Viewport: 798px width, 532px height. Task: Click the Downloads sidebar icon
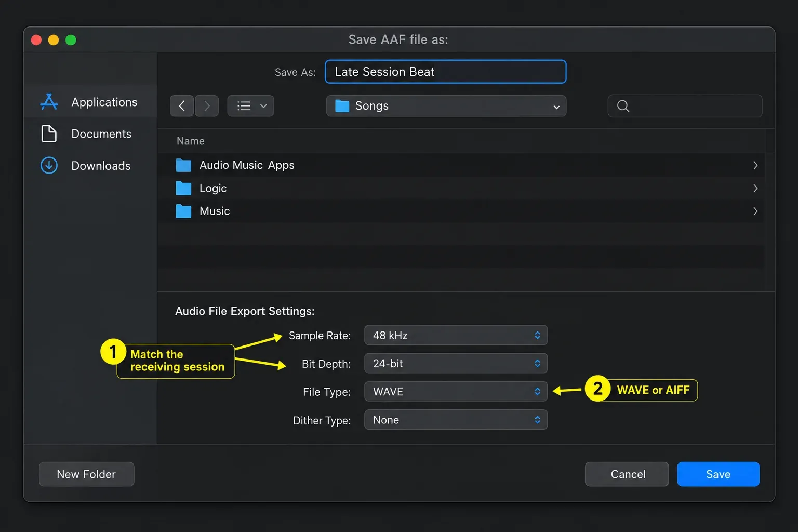pos(49,165)
